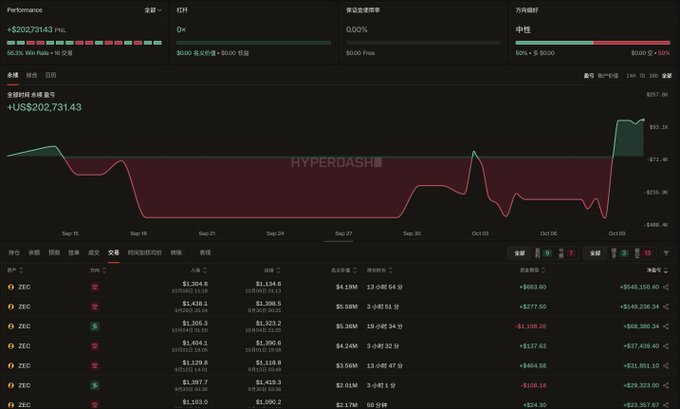Click the leverage bar under 0×

coord(254,43)
